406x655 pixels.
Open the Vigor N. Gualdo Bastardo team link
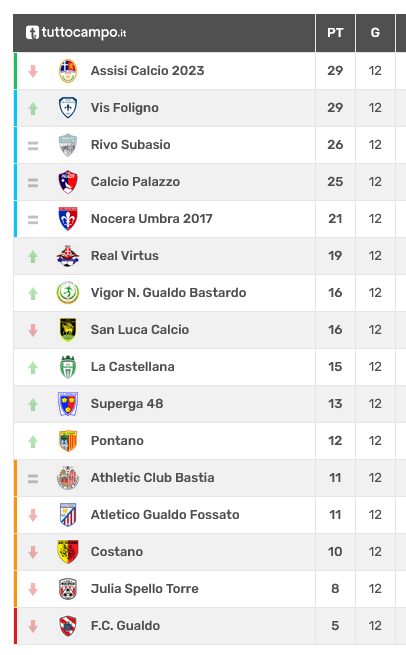(x=168, y=293)
